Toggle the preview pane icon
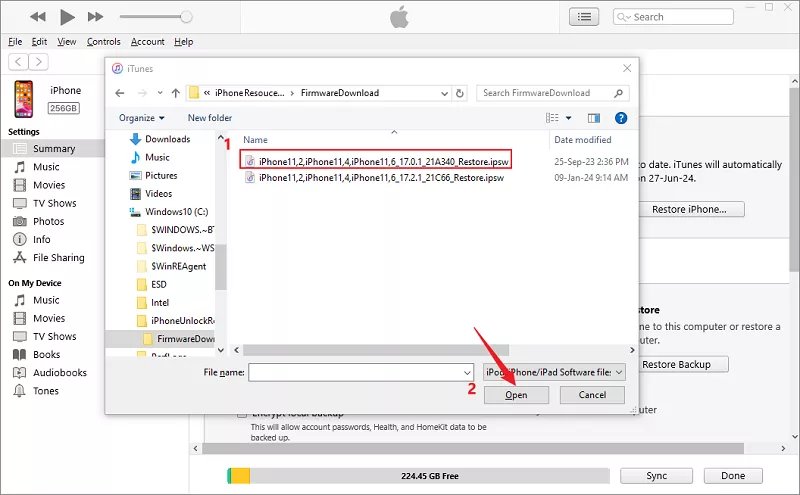The height and width of the screenshot is (495, 800). pyautogui.click(x=594, y=118)
